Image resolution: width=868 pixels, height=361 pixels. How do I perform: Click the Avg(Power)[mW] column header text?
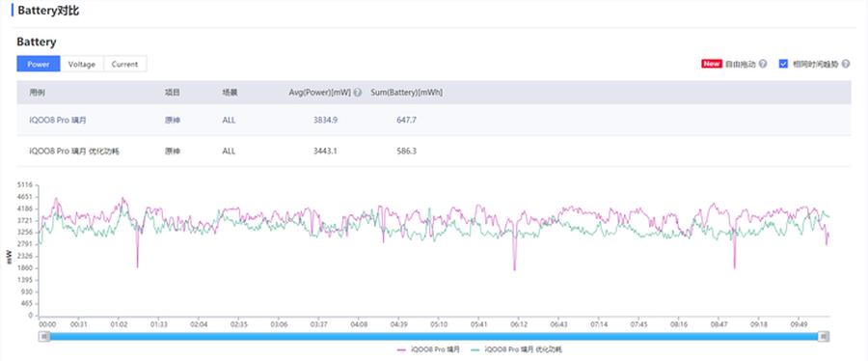coord(320,93)
